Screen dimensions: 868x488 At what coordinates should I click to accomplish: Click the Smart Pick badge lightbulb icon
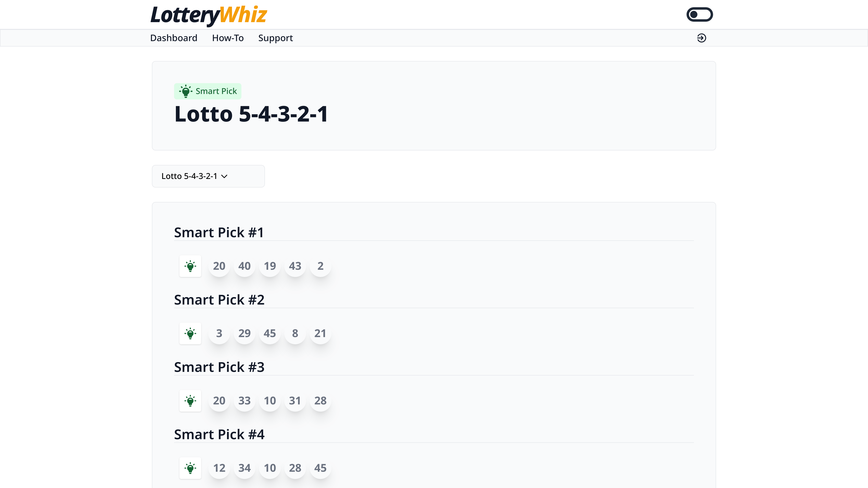185,91
